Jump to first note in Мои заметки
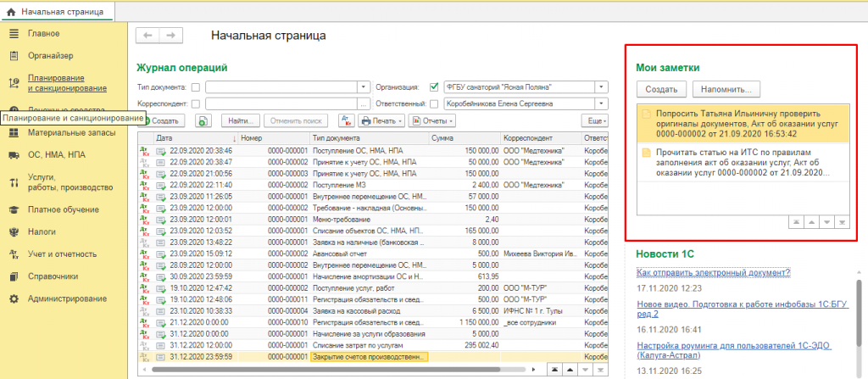 [x=795, y=222]
